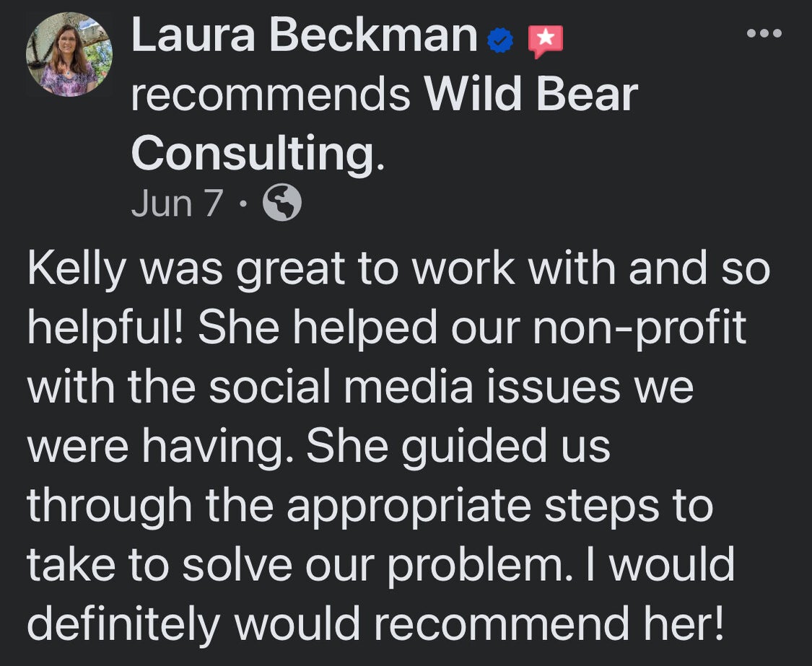Click the Jun 7 post timestamp
Image resolution: width=812 pixels, height=666 pixels.
coord(177,204)
